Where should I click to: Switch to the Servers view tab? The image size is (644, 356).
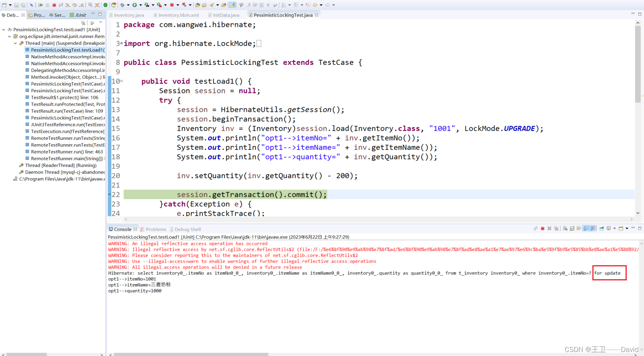[x=57, y=15]
